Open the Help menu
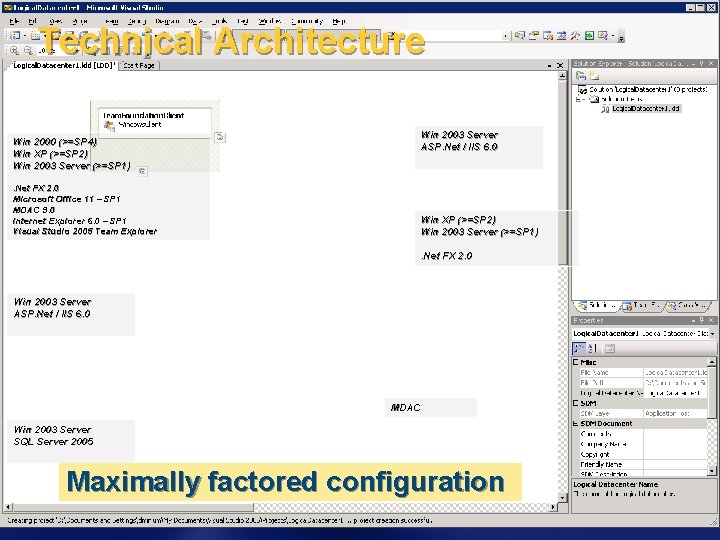This screenshot has width=720, height=540. click(x=339, y=21)
